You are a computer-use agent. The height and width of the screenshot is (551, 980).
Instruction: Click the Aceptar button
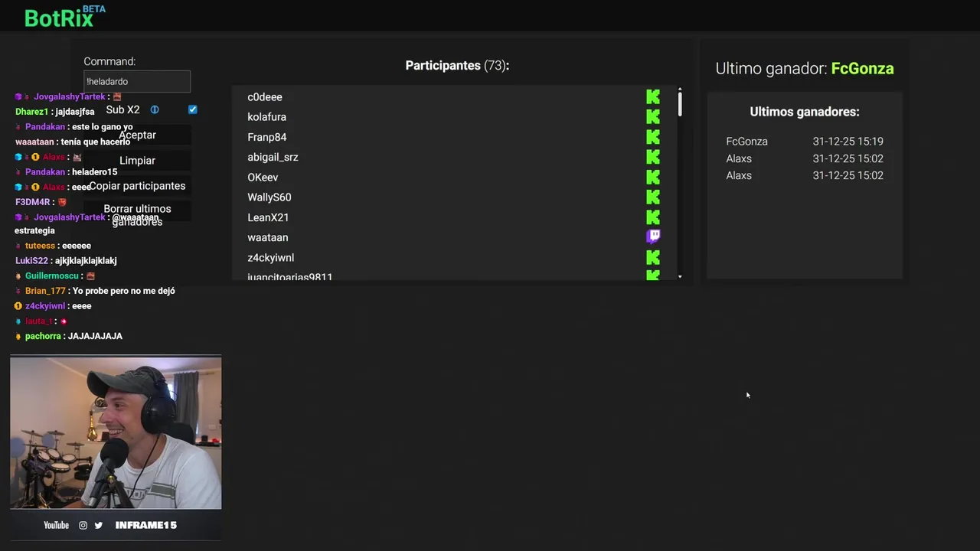pyautogui.click(x=137, y=135)
